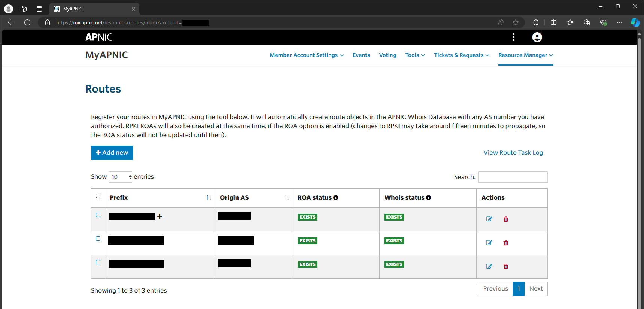Add page to favorites star icon
This screenshot has width=644, height=309.
[516, 22]
